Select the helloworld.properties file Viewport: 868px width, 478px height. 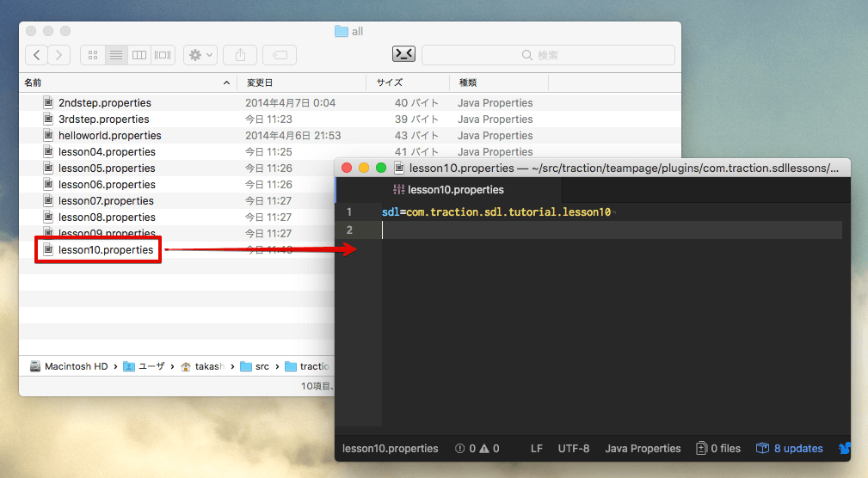point(109,136)
